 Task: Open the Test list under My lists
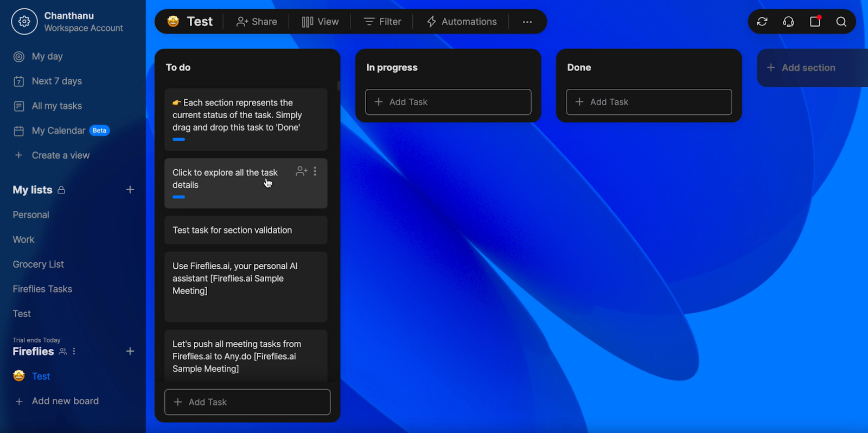point(22,314)
